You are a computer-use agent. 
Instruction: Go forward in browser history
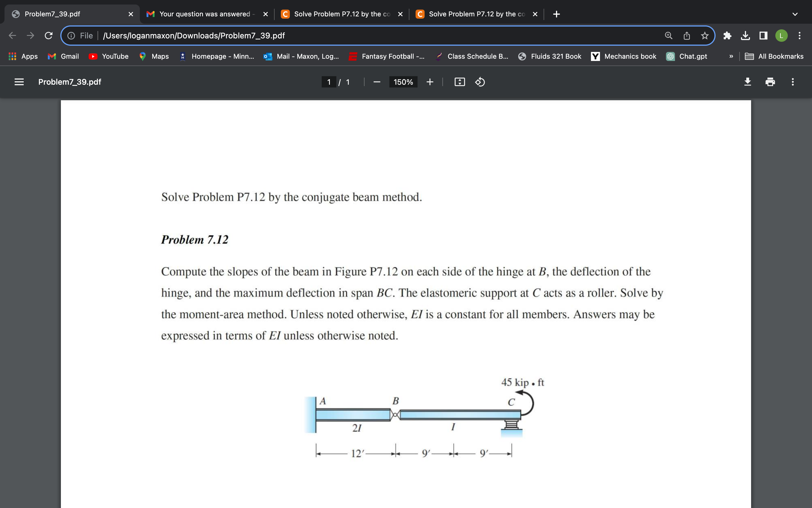click(30, 35)
